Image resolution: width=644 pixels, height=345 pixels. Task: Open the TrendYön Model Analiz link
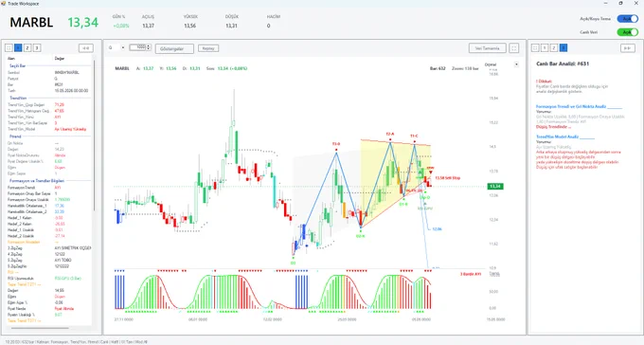(x=565, y=136)
